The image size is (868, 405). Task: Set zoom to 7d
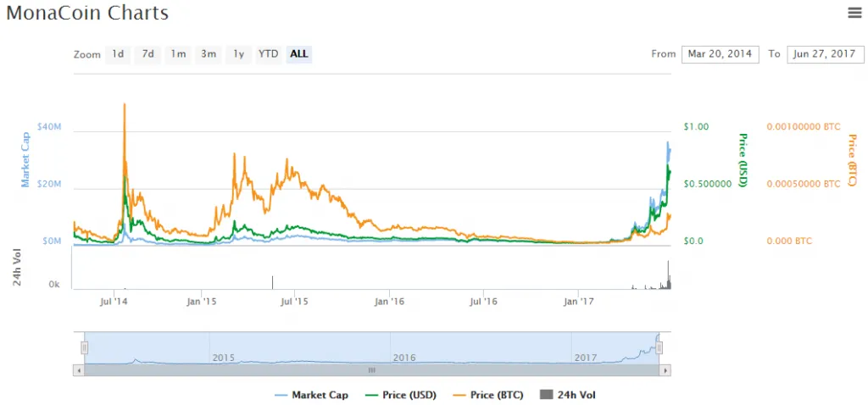(x=147, y=54)
